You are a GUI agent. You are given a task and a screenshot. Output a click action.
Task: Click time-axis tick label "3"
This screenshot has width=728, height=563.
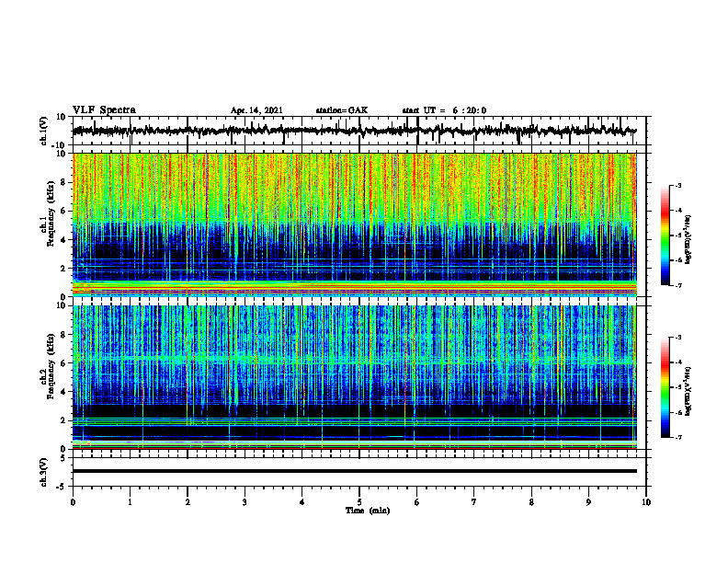[245, 502]
